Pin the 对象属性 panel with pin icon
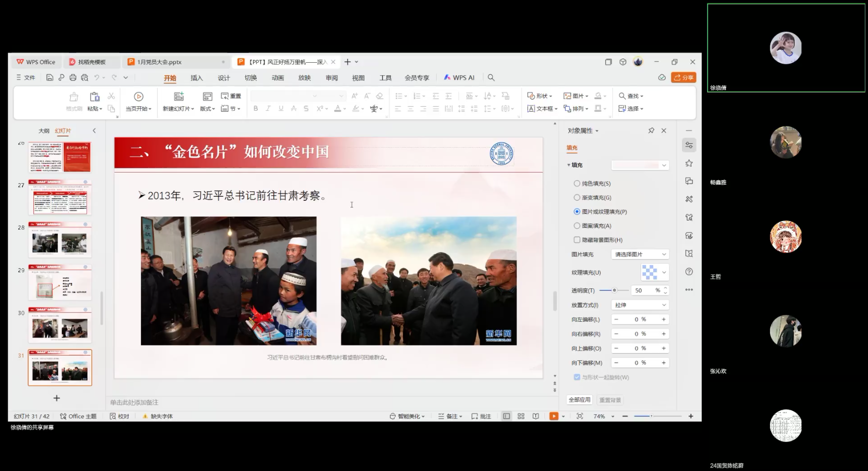The width and height of the screenshot is (868, 471). 651,131
